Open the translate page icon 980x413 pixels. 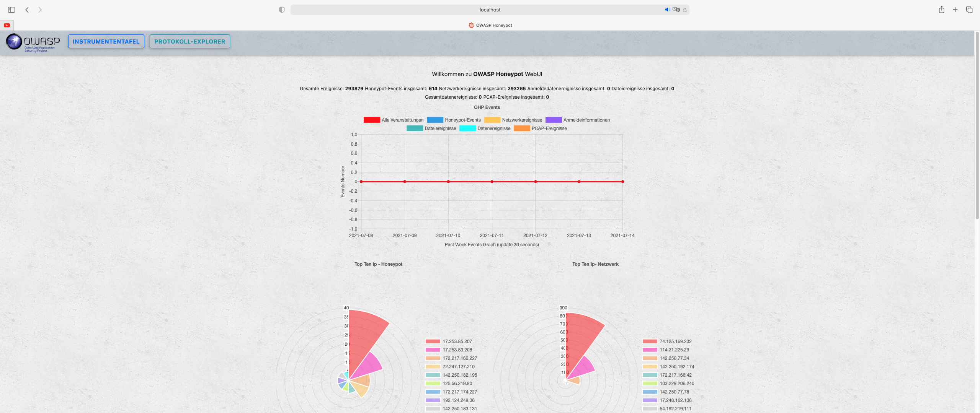tap(676, 10)
